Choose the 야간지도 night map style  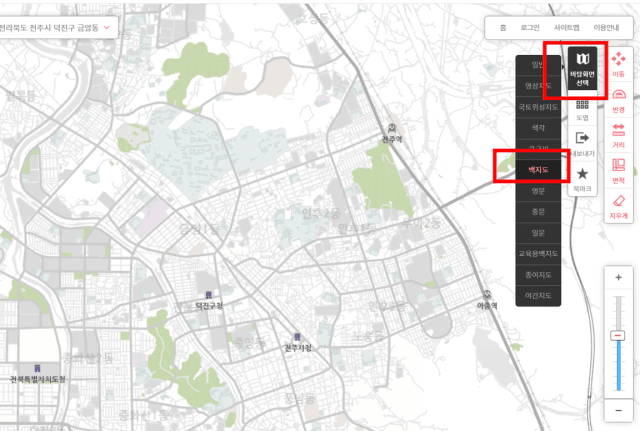538,295
